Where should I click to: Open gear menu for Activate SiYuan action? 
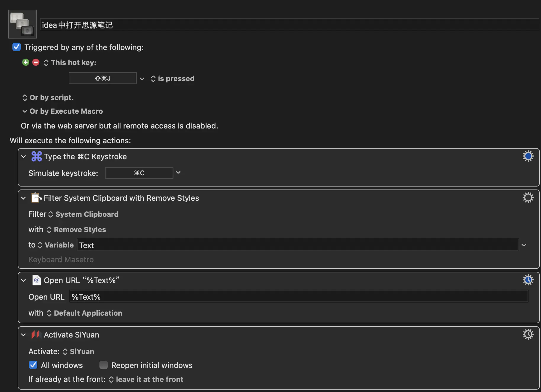pos(528,334)
